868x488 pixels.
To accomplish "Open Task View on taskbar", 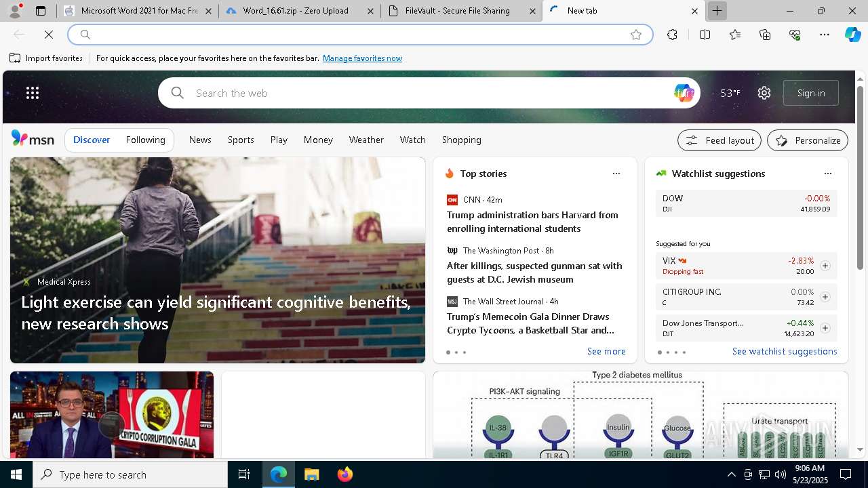I will coord(244,474).
